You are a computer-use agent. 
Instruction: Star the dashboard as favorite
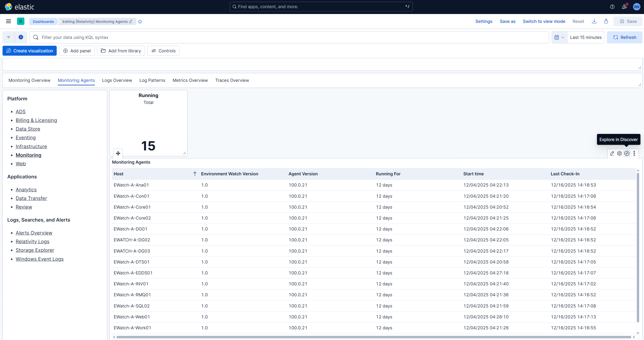tap(140, 22)
